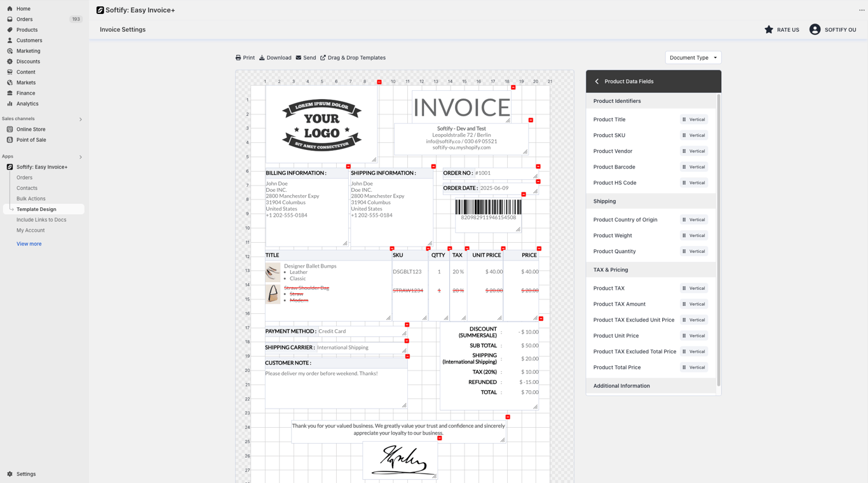
Task: Expand the Apps section chevron
Action: pos(81,157)
